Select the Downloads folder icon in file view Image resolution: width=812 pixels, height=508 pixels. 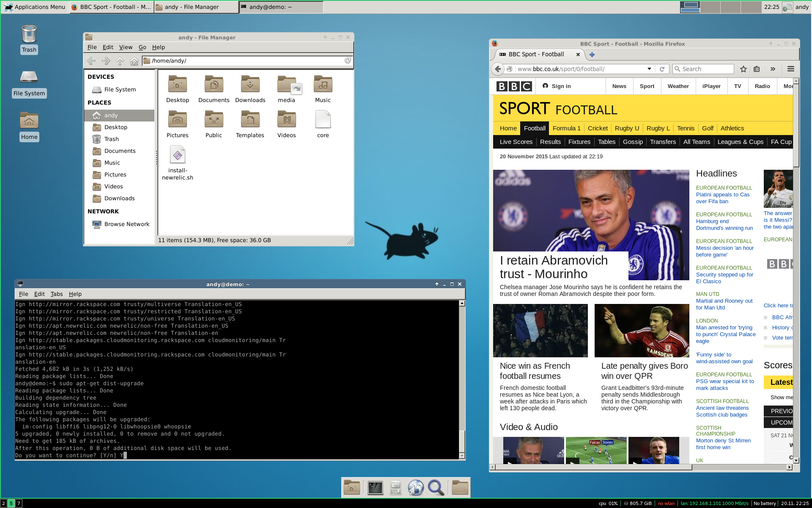point(250,84)
